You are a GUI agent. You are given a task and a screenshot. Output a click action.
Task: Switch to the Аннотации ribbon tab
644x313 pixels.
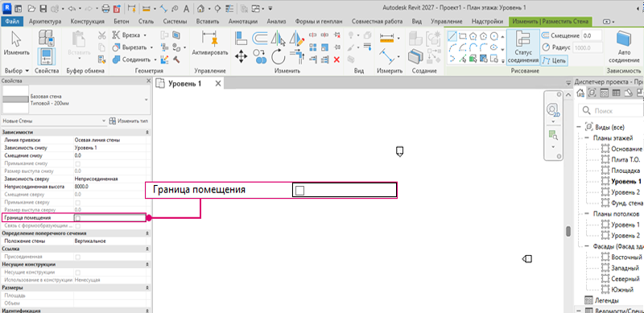[x=243, y=22]
